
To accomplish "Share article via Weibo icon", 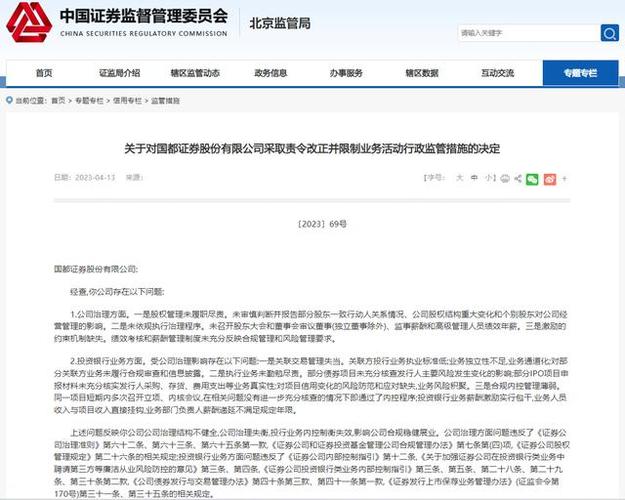I will pos(550,179).
